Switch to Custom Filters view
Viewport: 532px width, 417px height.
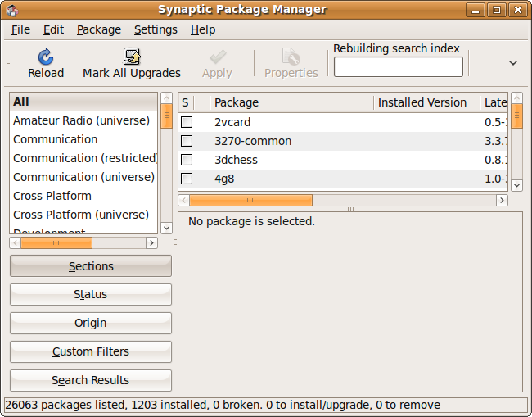pos(91,351)
